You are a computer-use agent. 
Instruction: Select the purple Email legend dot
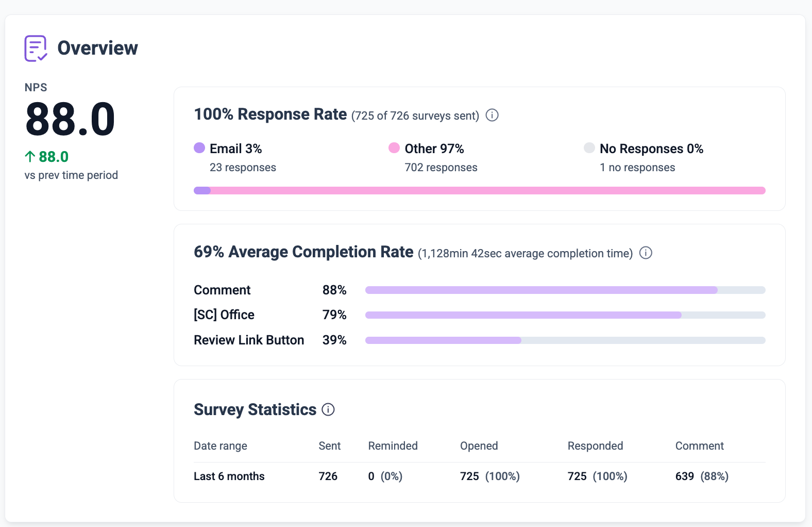coord(199,148)
